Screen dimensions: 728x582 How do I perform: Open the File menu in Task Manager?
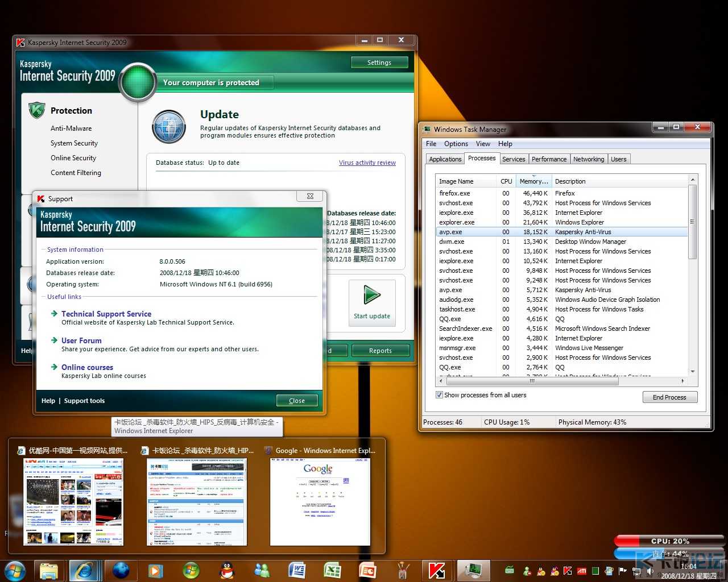pos(431,144)
